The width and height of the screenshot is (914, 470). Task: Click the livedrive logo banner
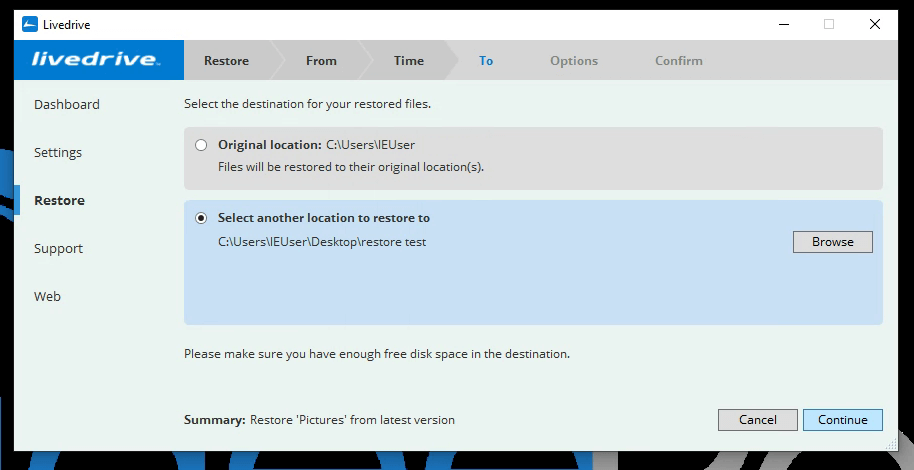(98, 60)
